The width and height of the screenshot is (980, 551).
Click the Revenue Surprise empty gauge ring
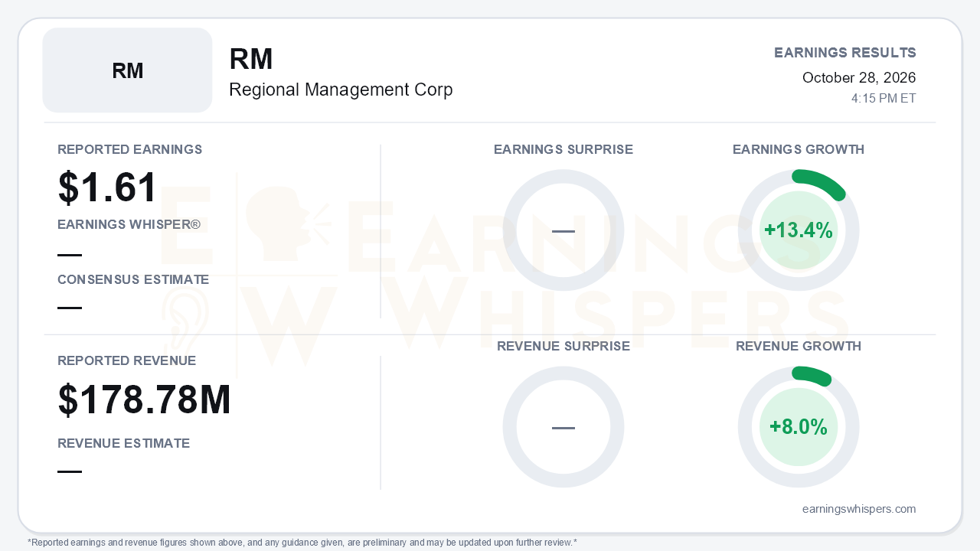click(x=563, y=427)
